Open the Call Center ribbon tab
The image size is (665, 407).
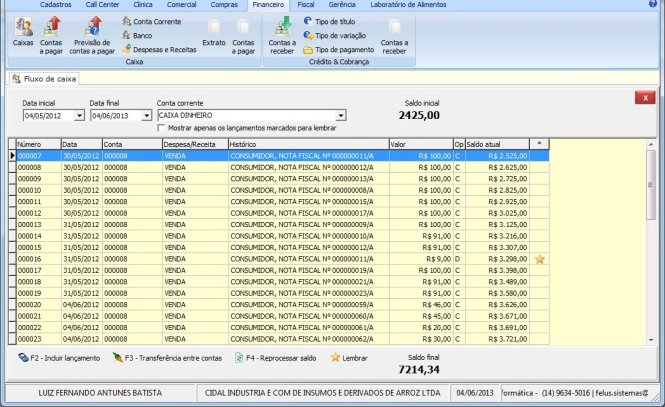(x=102, y=5)
